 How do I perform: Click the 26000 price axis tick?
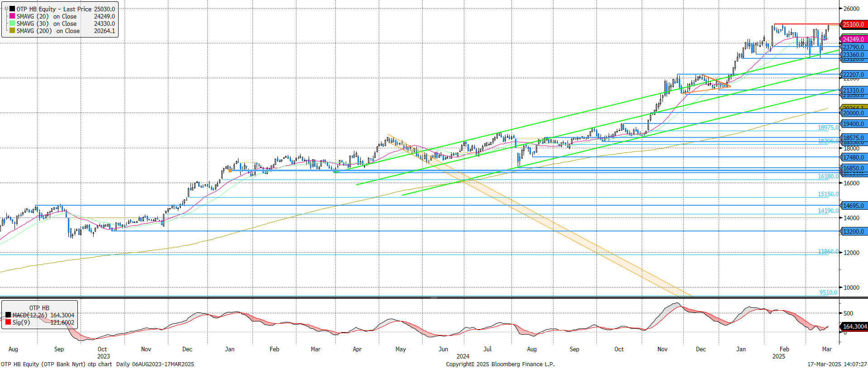click(851, 9)
